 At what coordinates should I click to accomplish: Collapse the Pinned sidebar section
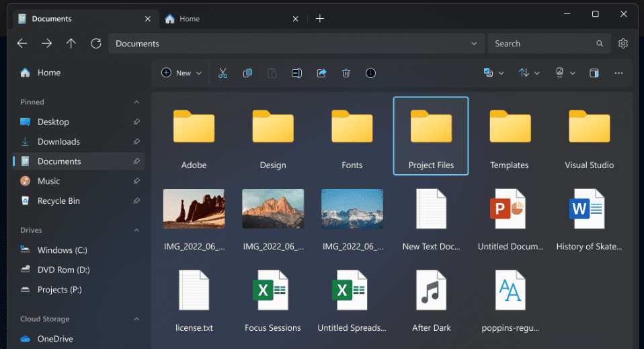[136, 102]
